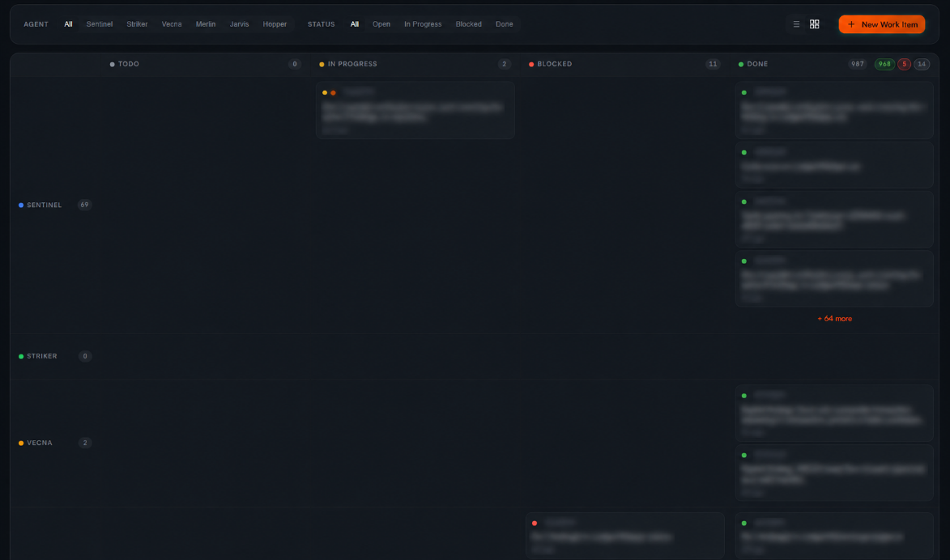This screenshot has width=950, height=560.
Task: Open the only card in Blocked column
Action: tap(624, 536)
